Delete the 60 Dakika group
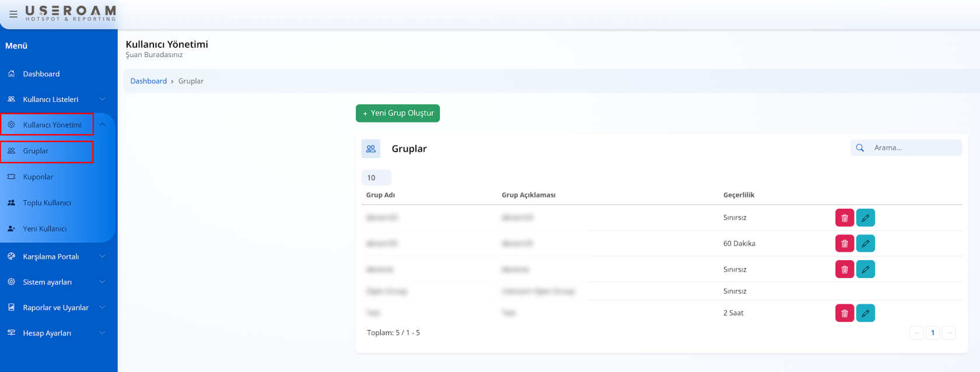The image size is (980, 372). pyautogui.click(x=844, y=243)
